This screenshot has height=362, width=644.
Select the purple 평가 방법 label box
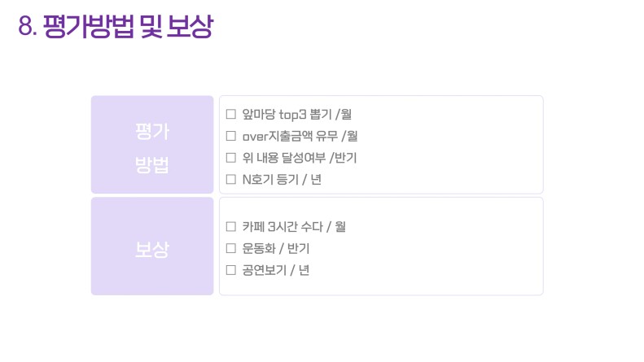pyautogui.click(x=152, y=145)
